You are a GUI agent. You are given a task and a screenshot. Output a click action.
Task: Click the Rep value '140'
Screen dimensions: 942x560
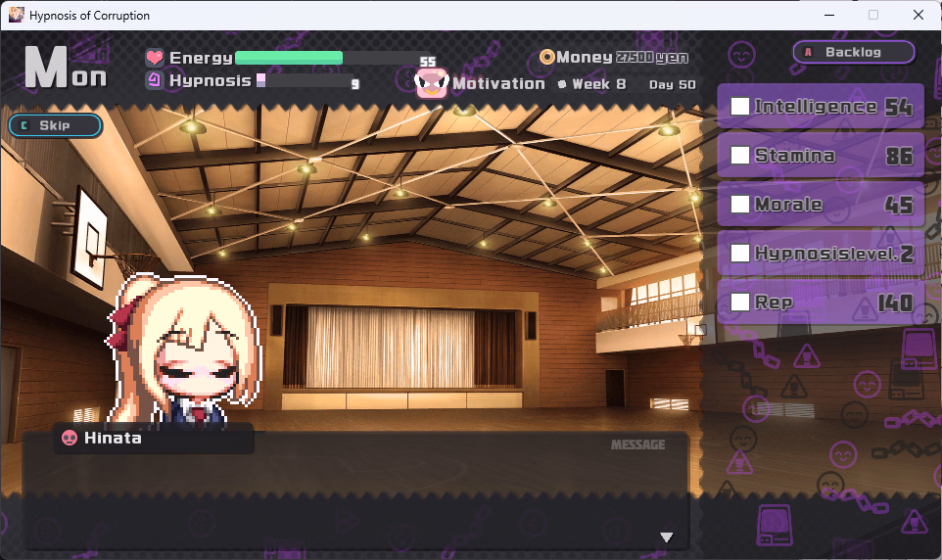pyautogui.click(x=895, y=303)
